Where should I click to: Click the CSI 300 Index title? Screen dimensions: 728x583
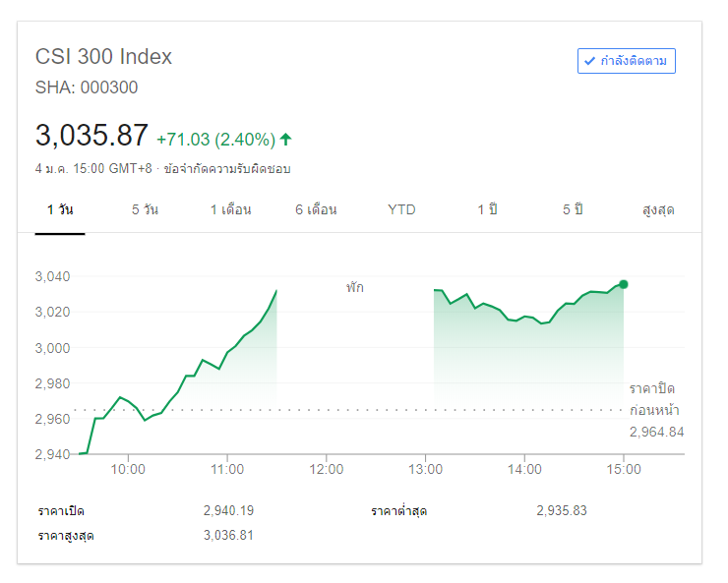pos(103,57)
